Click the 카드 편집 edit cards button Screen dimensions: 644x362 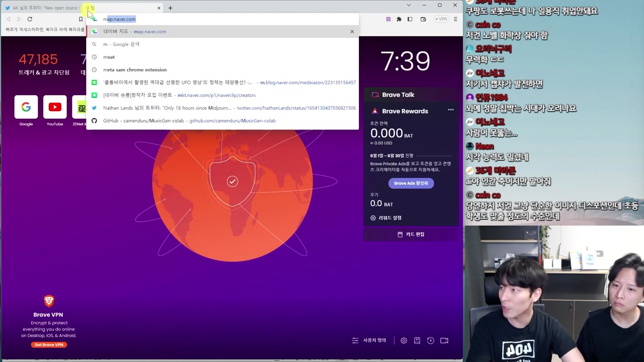(x=412, y=234)
